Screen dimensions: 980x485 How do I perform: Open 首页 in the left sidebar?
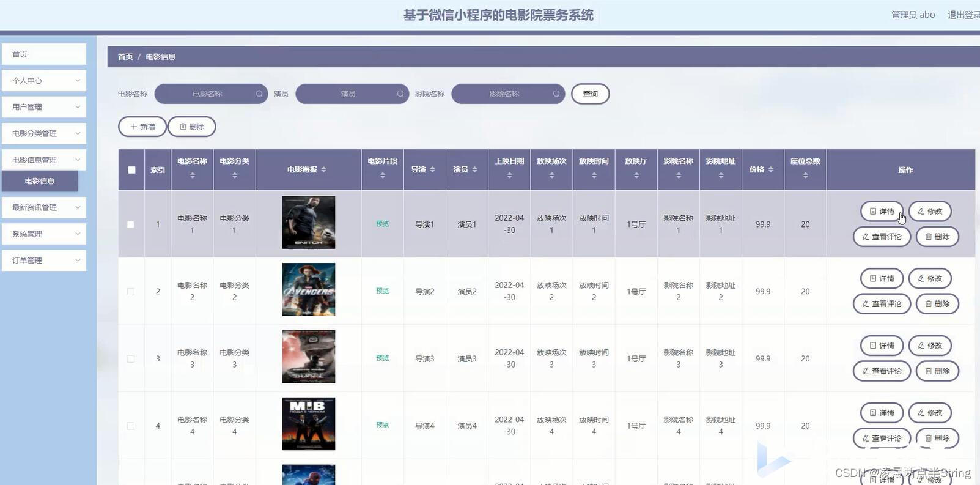[44, 54]
